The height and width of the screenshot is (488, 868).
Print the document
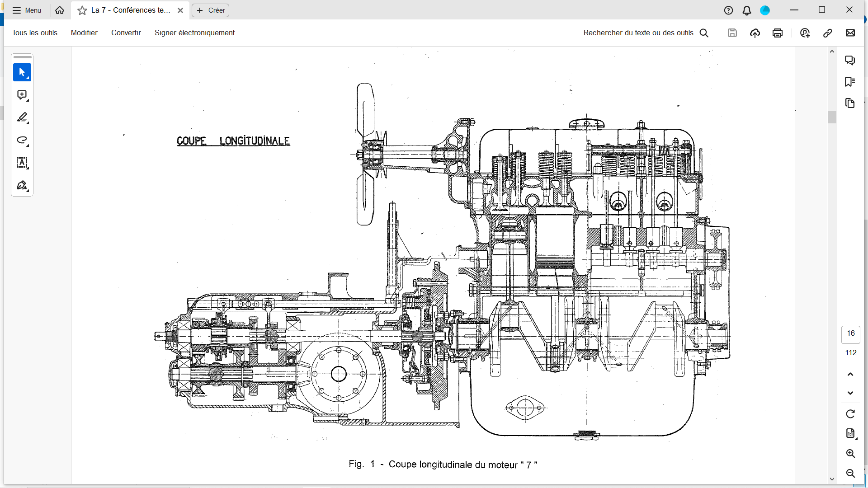click(x=778, y=33)
